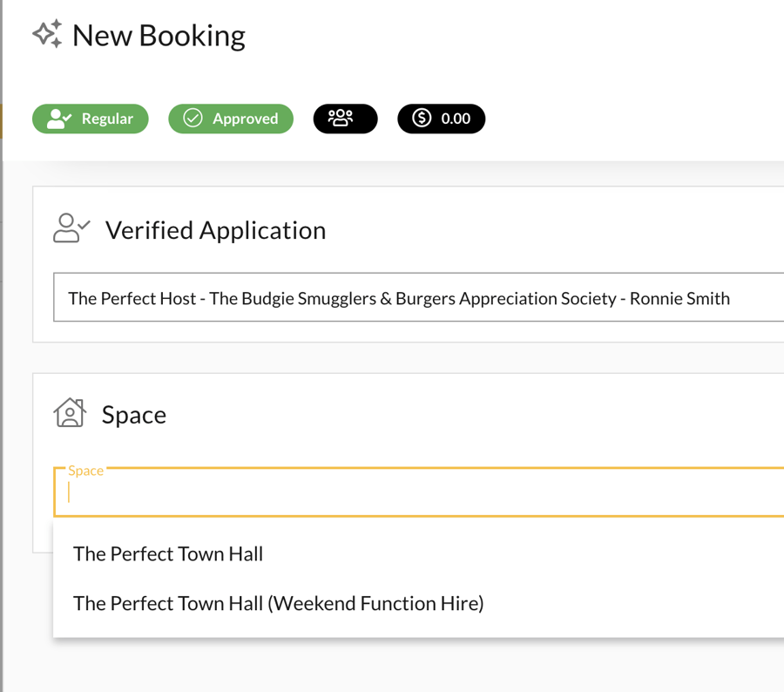784x692 pixels.
Task: Toggle the Regular booking type badge
Action: (90, 119)
